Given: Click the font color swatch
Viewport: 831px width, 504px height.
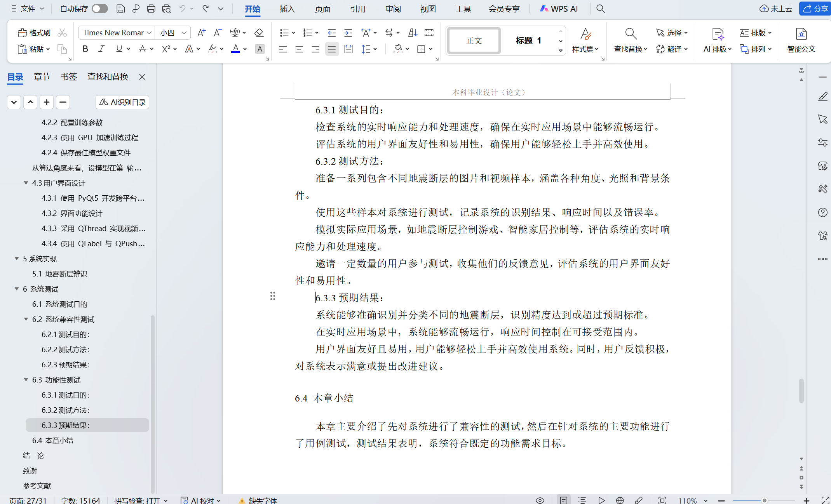Looking at the screenshot, I should tap(235, 49).
